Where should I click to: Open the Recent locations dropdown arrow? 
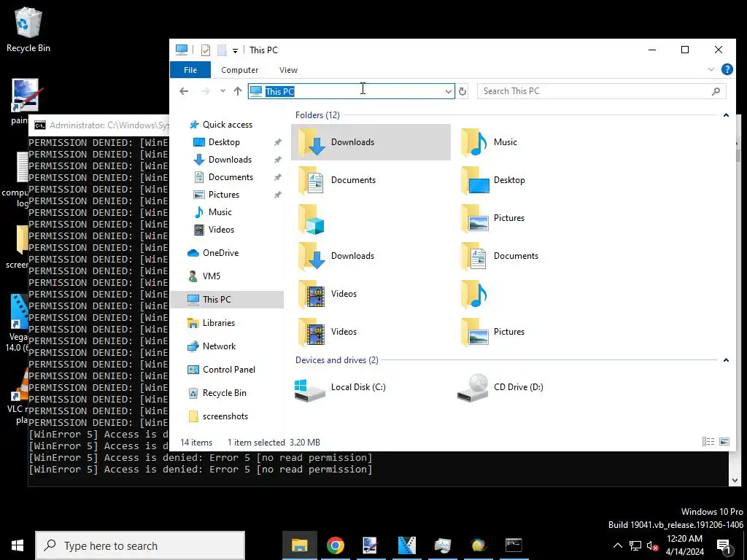coord(222,91)
